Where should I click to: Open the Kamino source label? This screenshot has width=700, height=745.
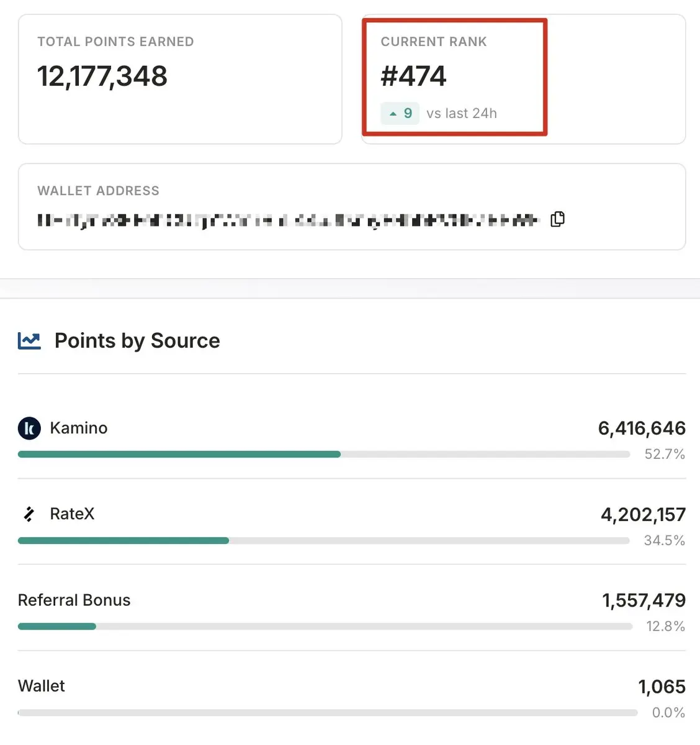pos(79,428)
